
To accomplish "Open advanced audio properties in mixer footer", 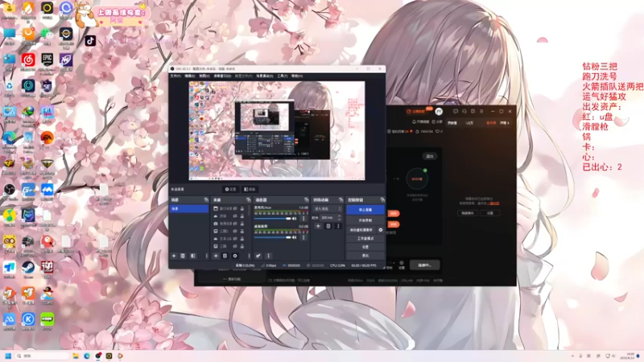I will tap(258, 256).
